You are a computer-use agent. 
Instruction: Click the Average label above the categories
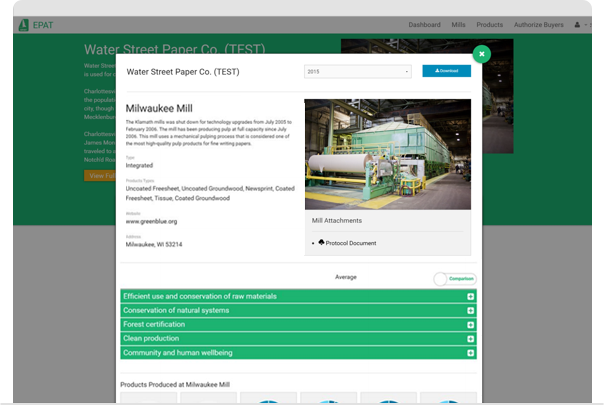[x=346, y=277]
